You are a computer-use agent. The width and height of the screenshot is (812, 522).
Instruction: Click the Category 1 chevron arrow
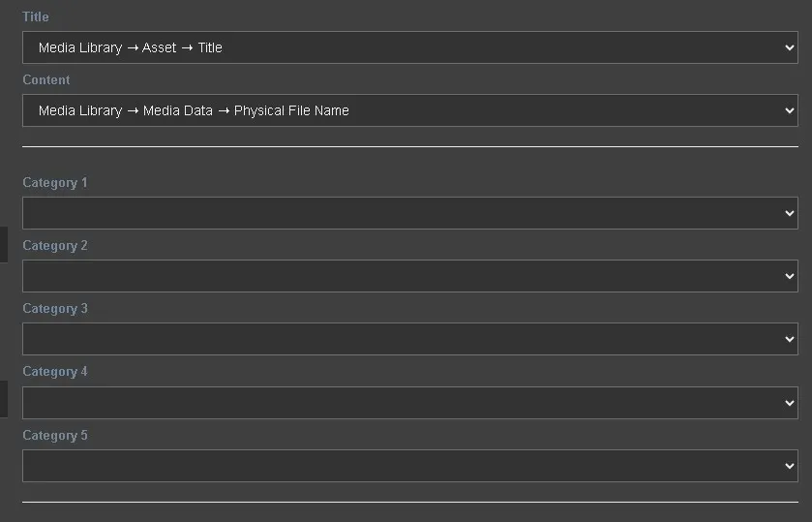[790, 213]
